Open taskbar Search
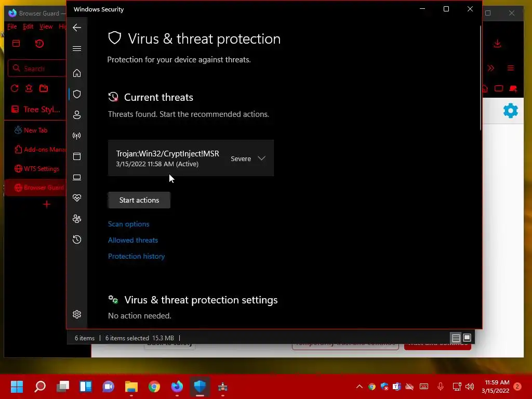This screenshot has height=399, width=532. tap(40, 387)
